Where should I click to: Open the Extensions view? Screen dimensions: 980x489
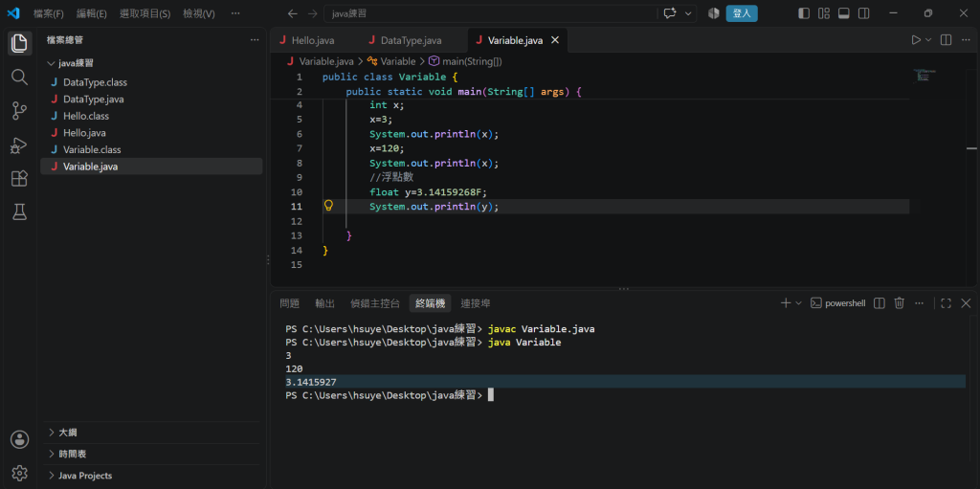(19, 179)
